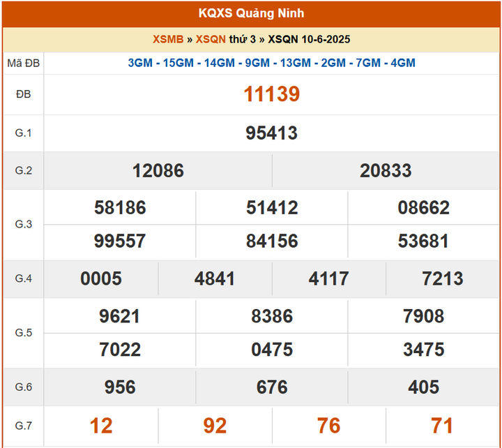Select the G.3 number 84156
This screenshot has height=448, width=502.
click(272, 241)
